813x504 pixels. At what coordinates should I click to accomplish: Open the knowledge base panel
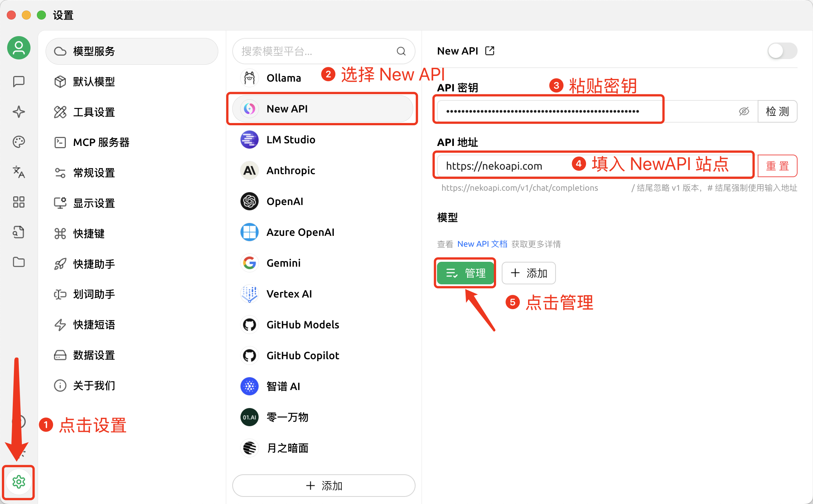click(x=18, y=232)
